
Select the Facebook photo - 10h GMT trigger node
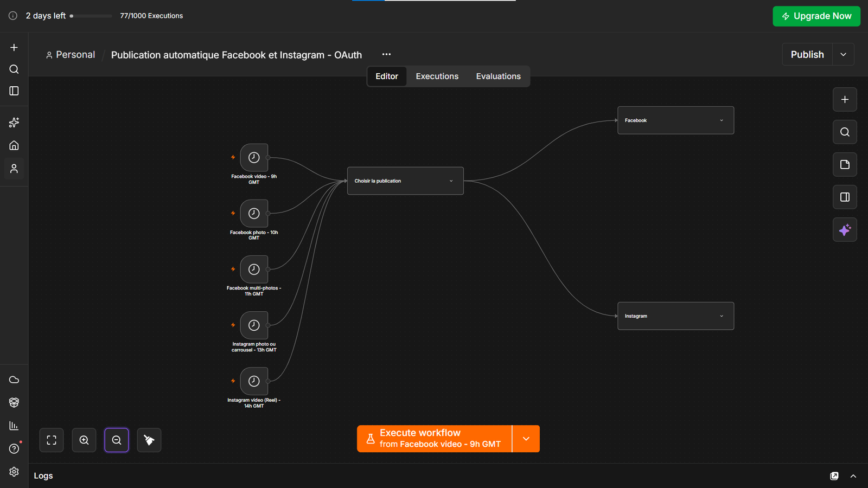254,214
